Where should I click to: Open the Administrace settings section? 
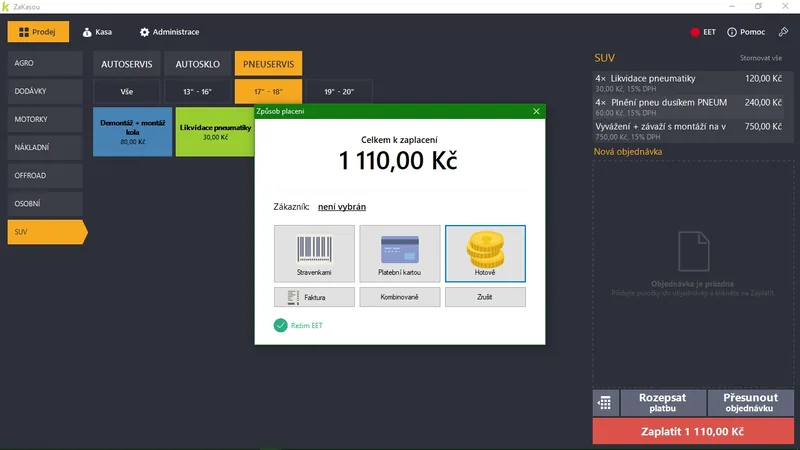(x=169, y=32)
